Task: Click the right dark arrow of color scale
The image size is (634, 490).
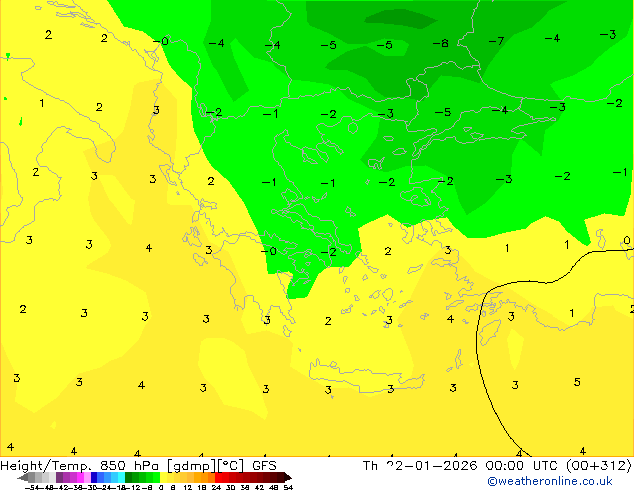Action: (x=288, y=477)
